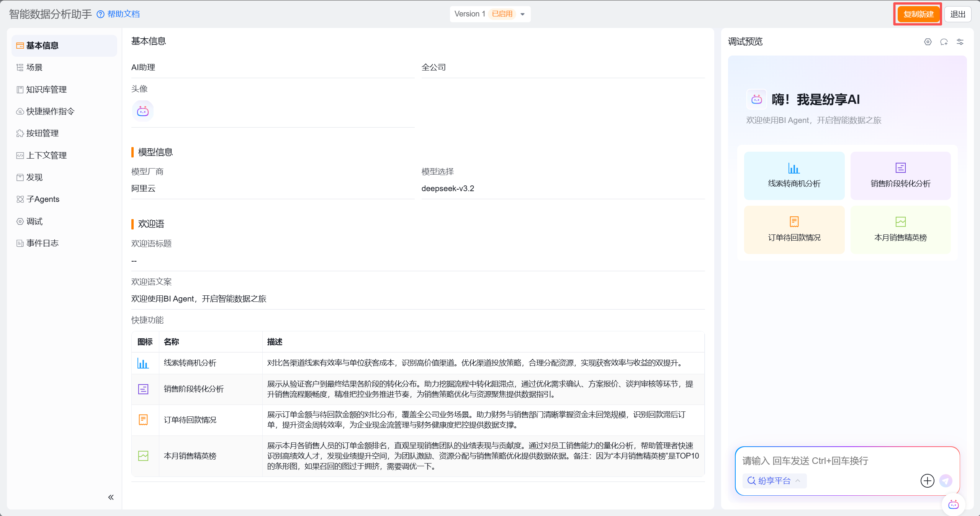980x516 pixels.
Task: Open the 知识库管理 sidebar item
Action: [x=46, y=89]
